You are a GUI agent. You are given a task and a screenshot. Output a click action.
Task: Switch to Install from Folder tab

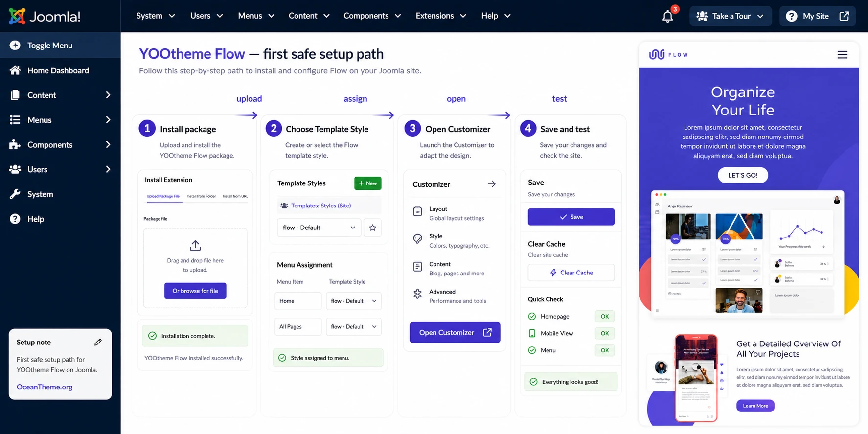point(201,196)
